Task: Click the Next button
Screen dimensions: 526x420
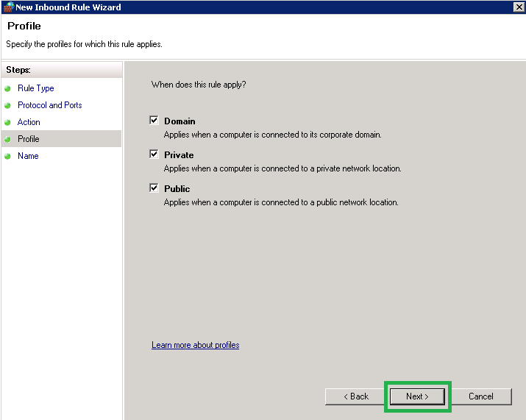Action: pos(417,396)
